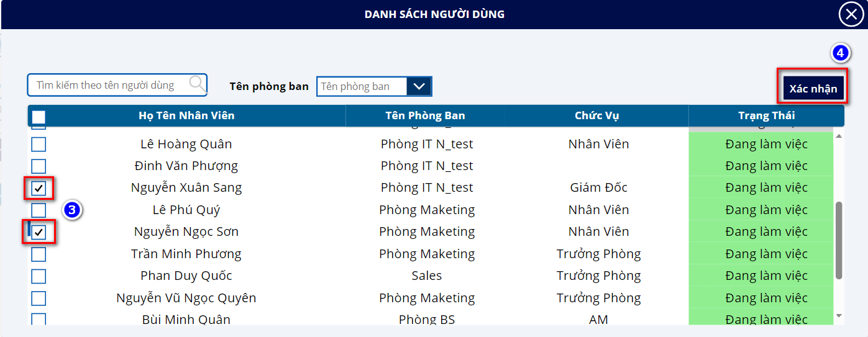Click the scrollbar up arrow
This screenshot has width=868, height=337.
pos(839,136)
